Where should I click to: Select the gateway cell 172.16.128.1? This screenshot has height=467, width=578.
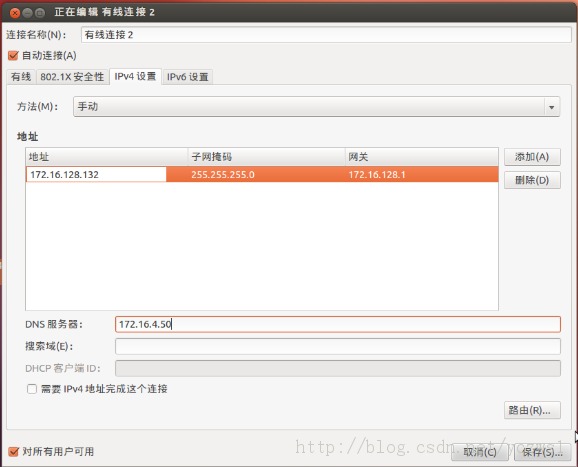point(421,175)
